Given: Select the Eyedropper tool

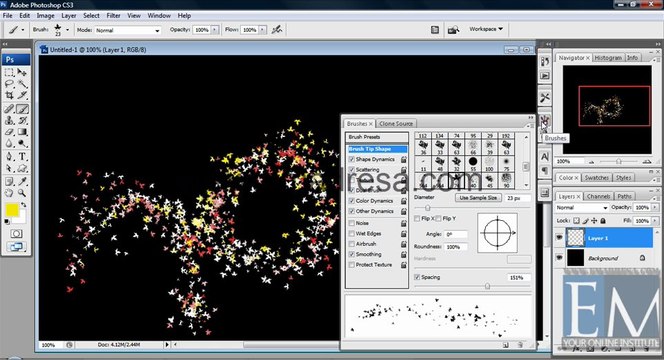Looking at the screenshot, I should point(22,182).
